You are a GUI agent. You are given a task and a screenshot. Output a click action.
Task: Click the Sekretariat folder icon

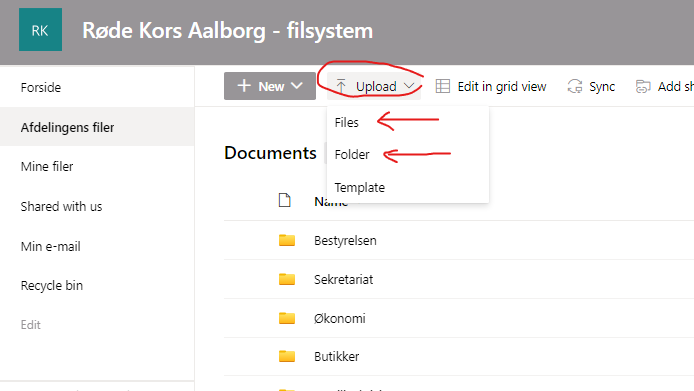pyautogui.click(x=287, y=279)
